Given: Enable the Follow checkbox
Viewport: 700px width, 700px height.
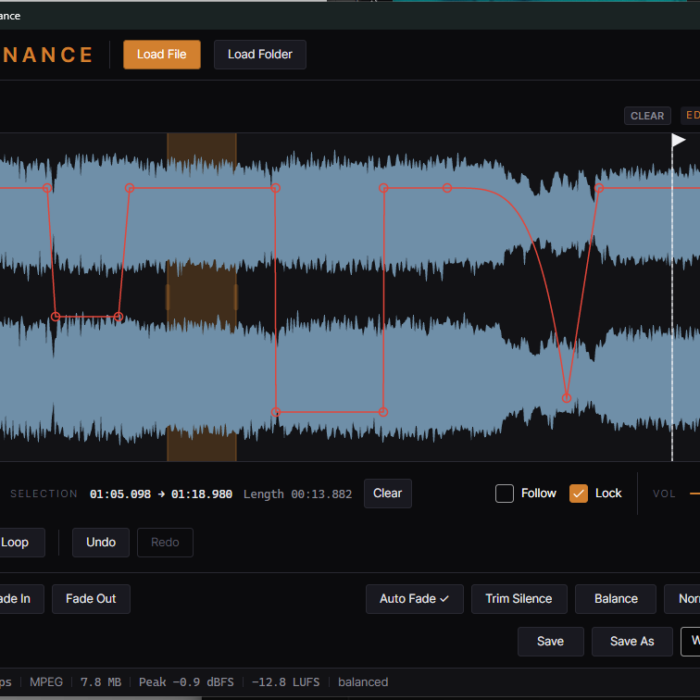Looking at the screenshot, I should (504, 494).
